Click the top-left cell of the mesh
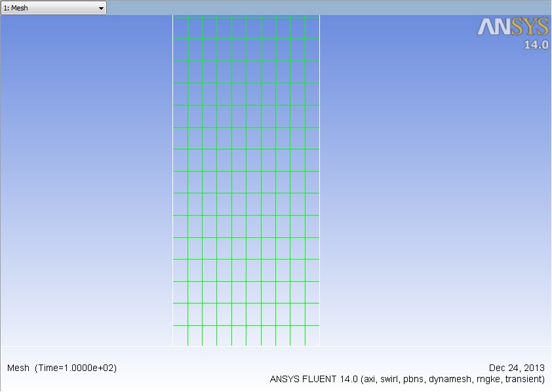Screen dimensions: 552x392 (180, 28)
